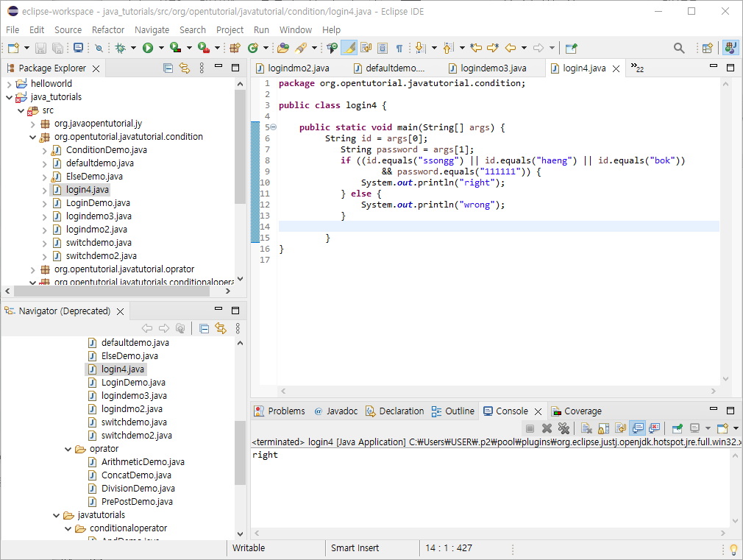The width and height of the screenshot is (743, 560).
Task: Open the New wizard dropdown arrow
Action: tap(26, 48)
